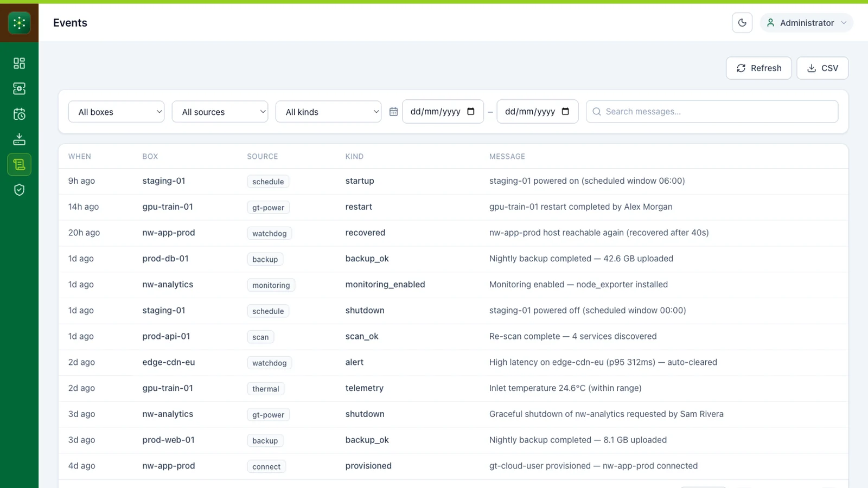Open the All sources dropdown
This screenshot has height=488, width=868.
220,112
